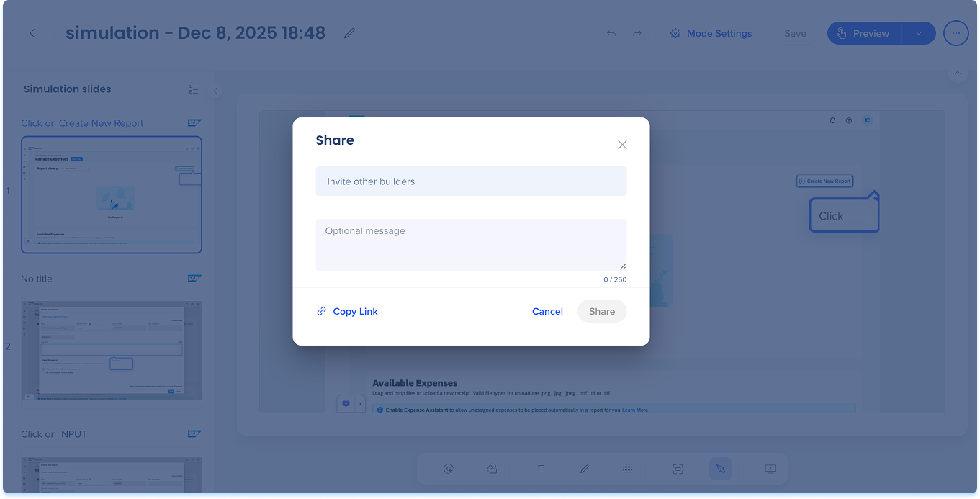Select the 'Click on Create New Report' slide thumbnail

coord(112,194)
